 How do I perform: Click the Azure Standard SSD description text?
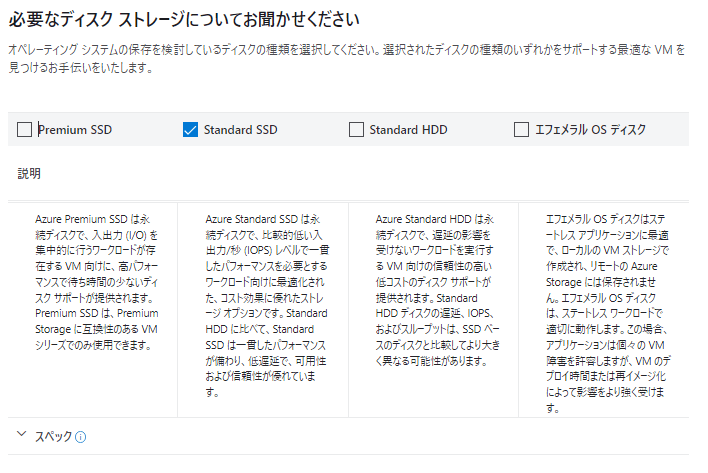point(267,306)
